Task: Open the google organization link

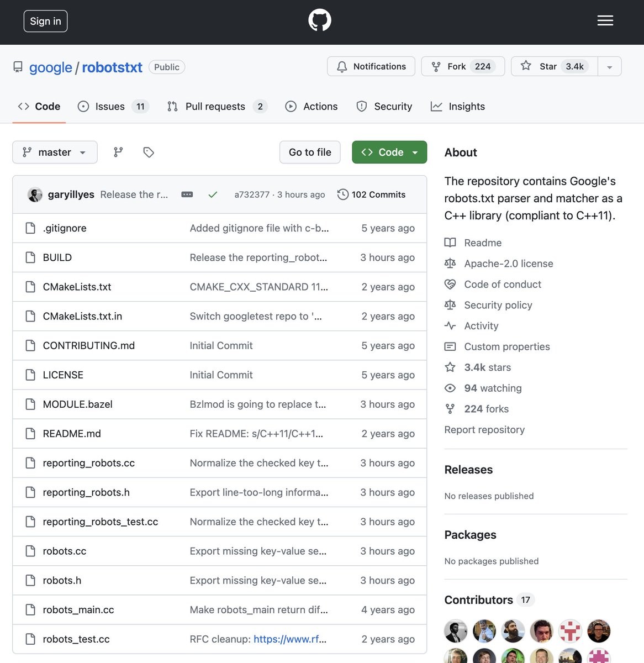Action: point(50,67)
